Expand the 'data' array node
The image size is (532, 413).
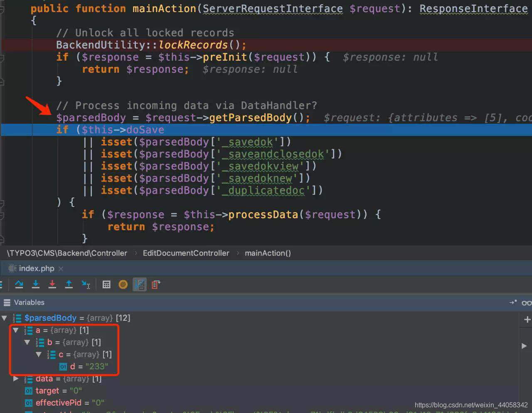pyautogui.click(x=16, y=379)
